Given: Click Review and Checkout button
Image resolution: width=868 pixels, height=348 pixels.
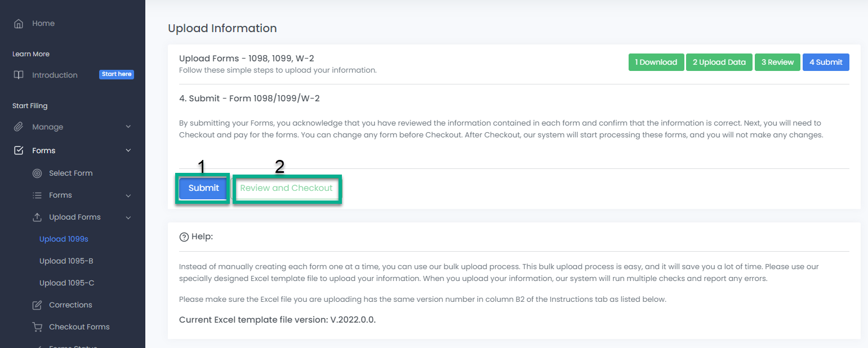Looking at the screenshot, I should point(286,188).
